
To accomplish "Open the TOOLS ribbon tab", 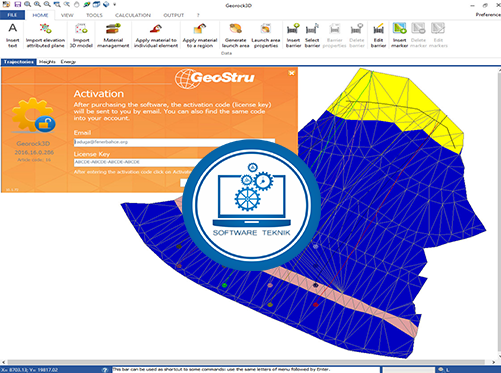I will 94,15.
